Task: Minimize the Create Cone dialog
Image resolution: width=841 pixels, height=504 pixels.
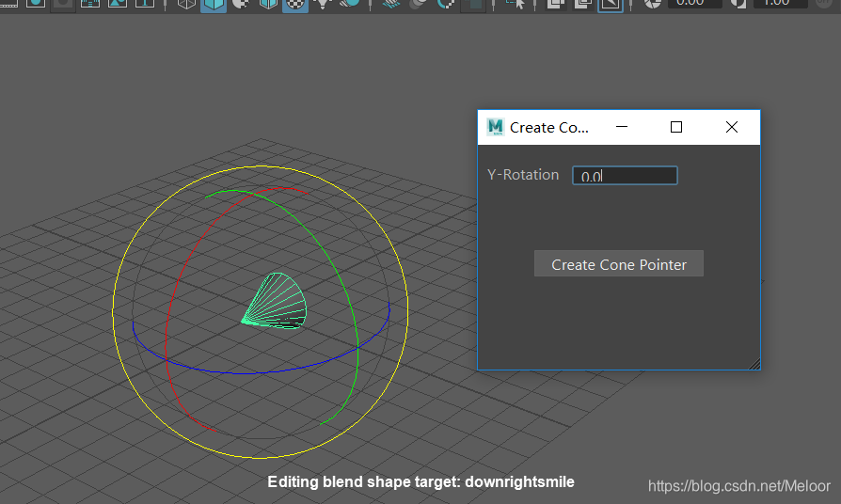Action: 622,127
